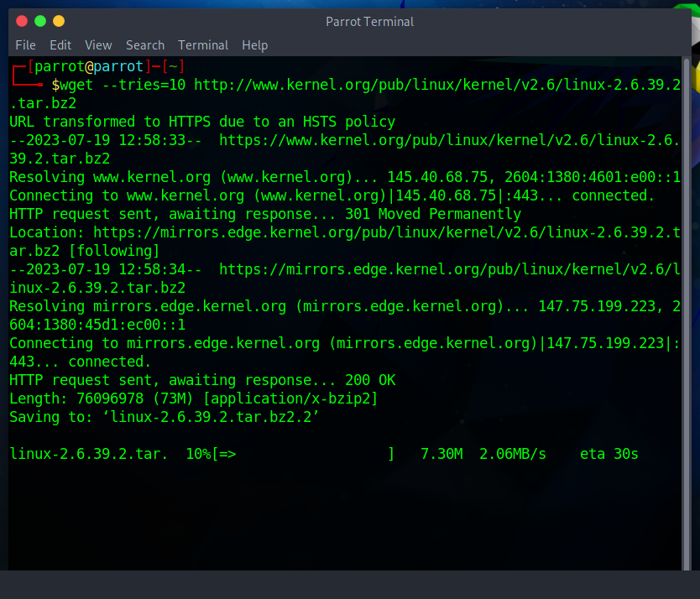Click the Parrot Terminal title bar
The height and width of the screenshot is (599, 700).
pyautogui.click(x=369, y=21)
